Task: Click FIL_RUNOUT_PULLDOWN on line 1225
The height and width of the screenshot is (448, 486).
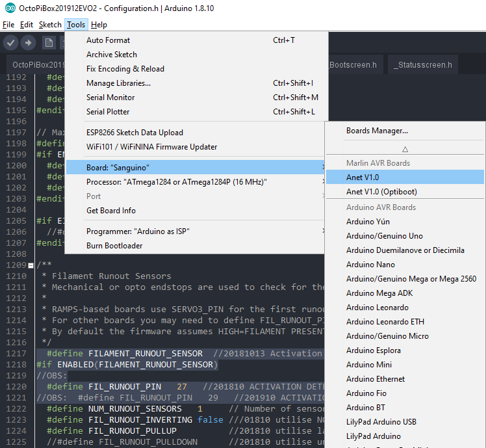Action: tap(148, 441)
